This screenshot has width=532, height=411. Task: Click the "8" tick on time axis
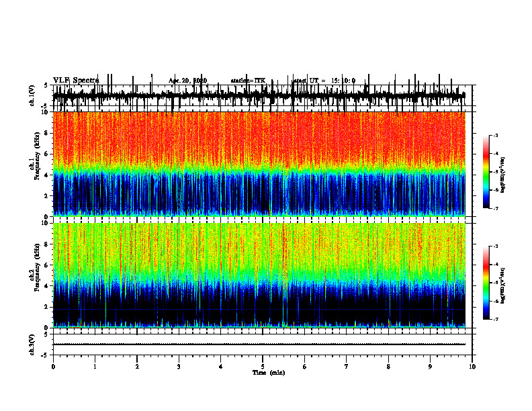point(388,367)
